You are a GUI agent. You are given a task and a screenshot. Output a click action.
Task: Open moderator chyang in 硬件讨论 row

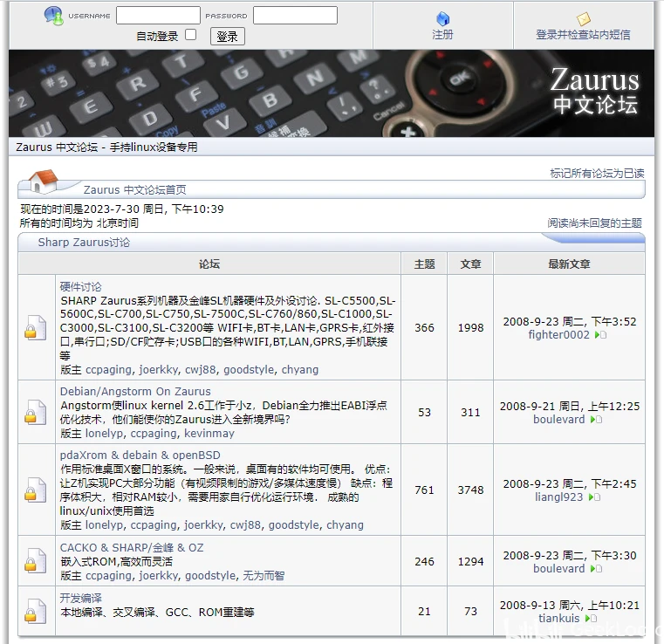[300, 370]
